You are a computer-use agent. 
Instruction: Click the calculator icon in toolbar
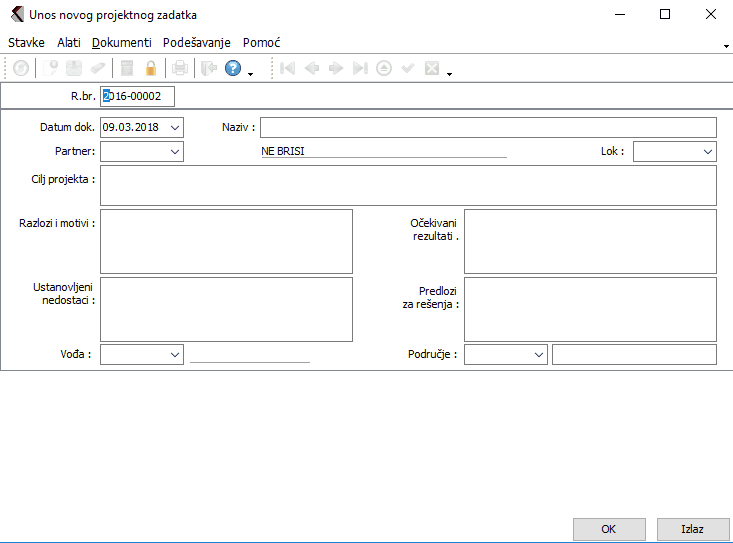tap(127, 69)
